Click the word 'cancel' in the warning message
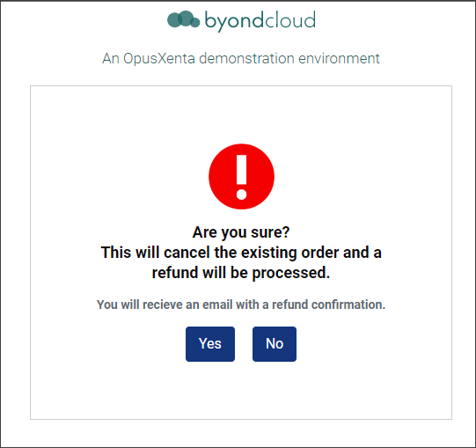Screen dimensions: 476x448 (187, 253)
